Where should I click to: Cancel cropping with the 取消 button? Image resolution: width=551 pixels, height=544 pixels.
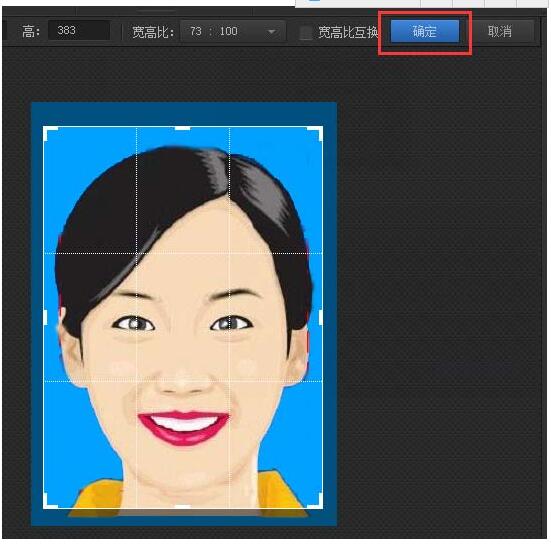[x=500, y=32]
